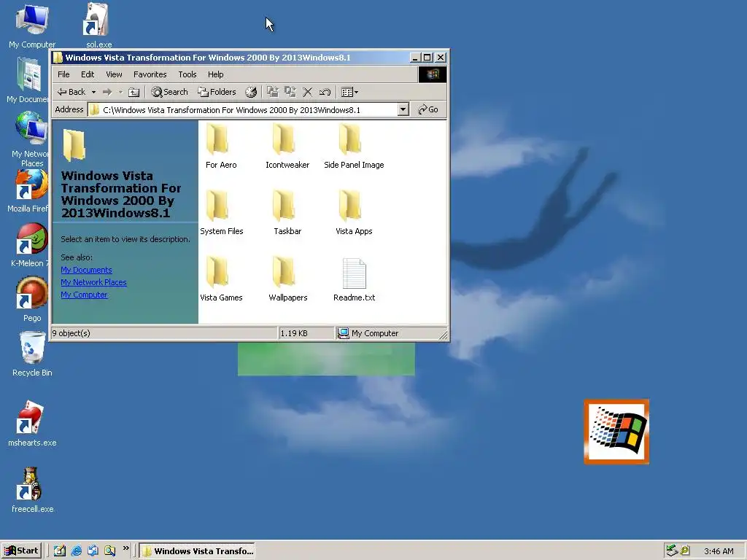Click the Start button
Viewport: 747px width, 560px height.
pos(21,551)
